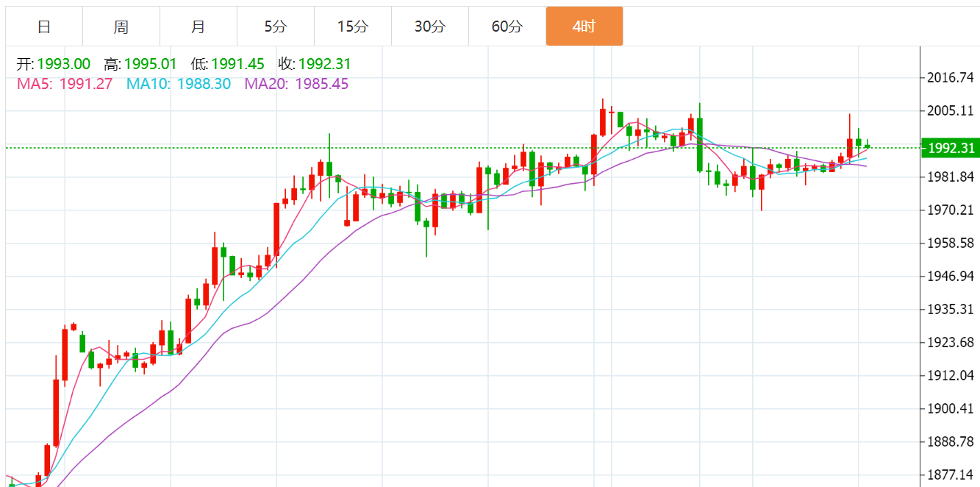Select the MA20 indicator legend

296,84
